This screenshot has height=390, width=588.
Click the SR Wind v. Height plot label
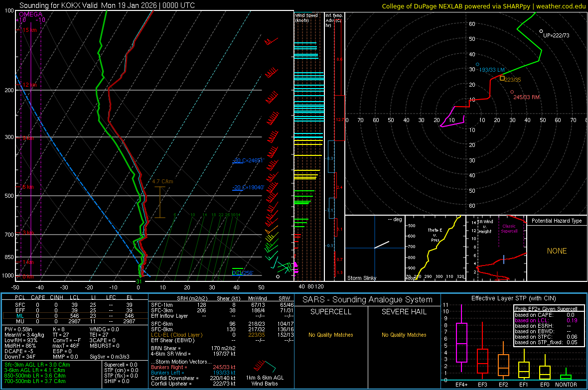[485, 227]
